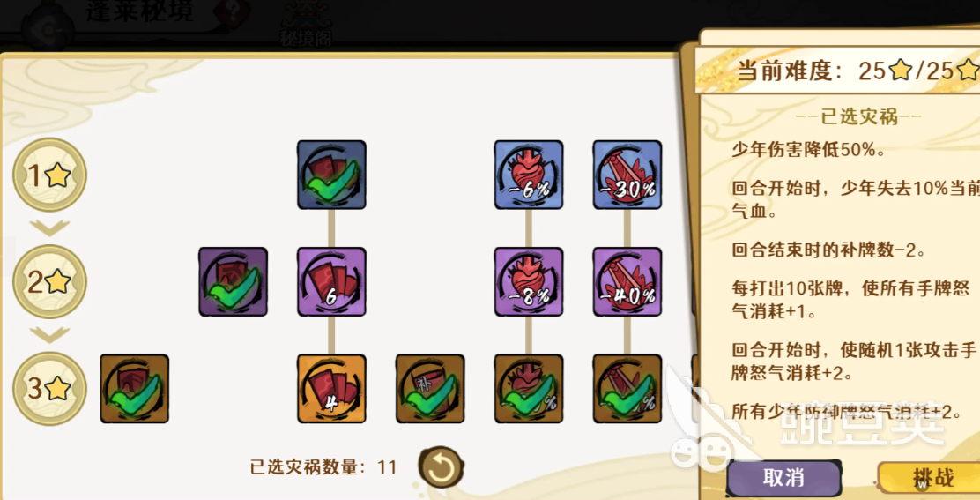Choose the purple -40% attack calamity
Viewport: 980px width, 500px height.
[627, 282]
